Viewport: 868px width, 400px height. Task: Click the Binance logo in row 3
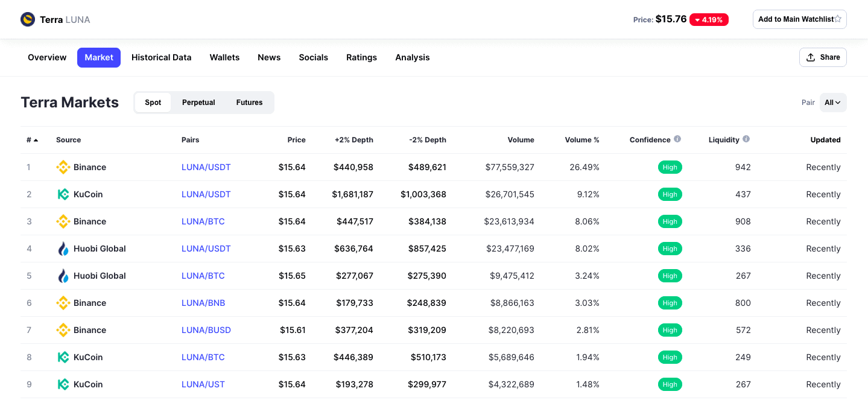tap(63, 221)
